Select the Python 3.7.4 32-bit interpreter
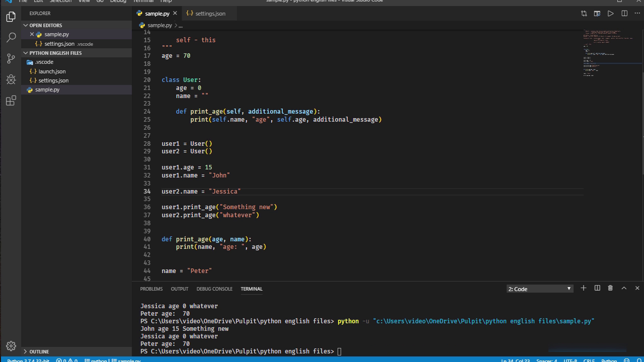Screen dimensions: 644x362 coord(28,360)
